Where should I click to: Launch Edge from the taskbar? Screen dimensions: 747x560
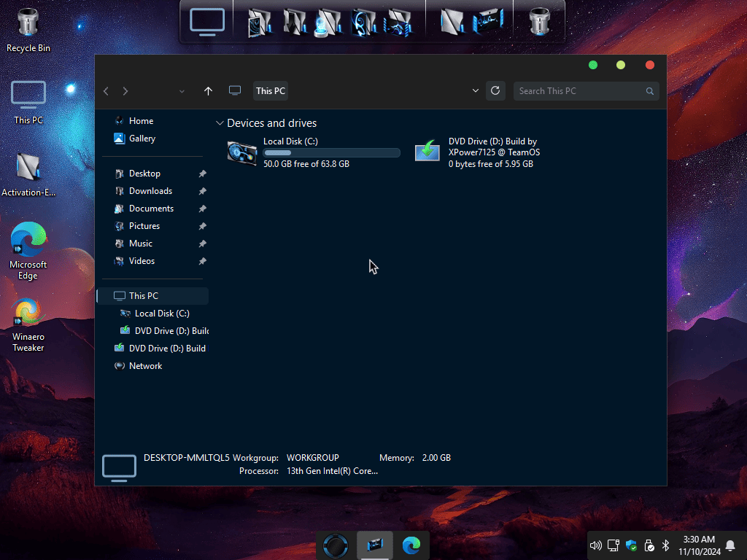(411, 545)
